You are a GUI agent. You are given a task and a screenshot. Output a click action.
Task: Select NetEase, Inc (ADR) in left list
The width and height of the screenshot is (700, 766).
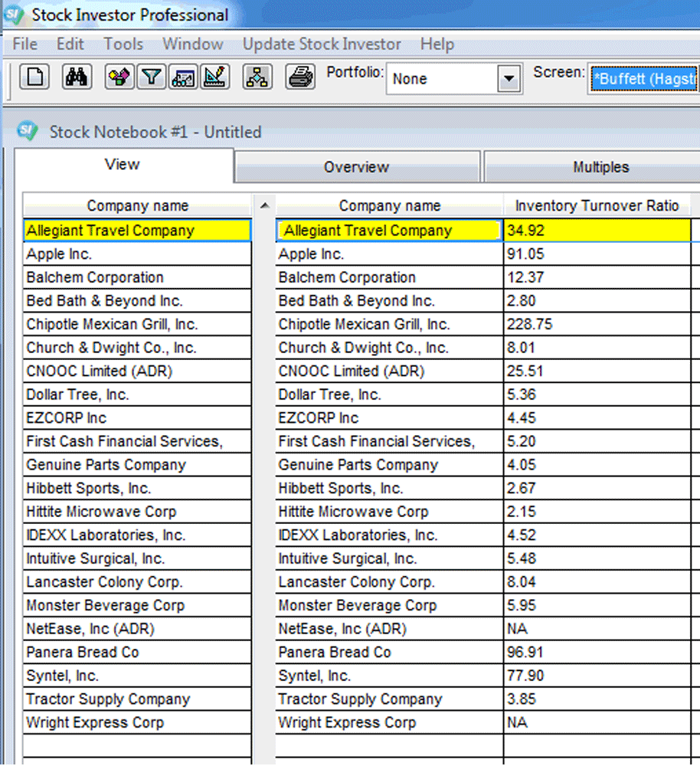click(137, 629)
